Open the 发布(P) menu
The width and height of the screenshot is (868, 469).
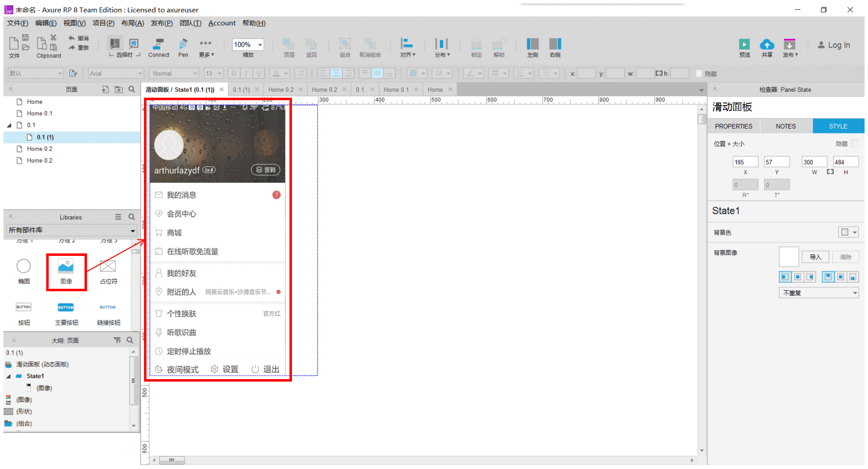(x=162, y=23)
